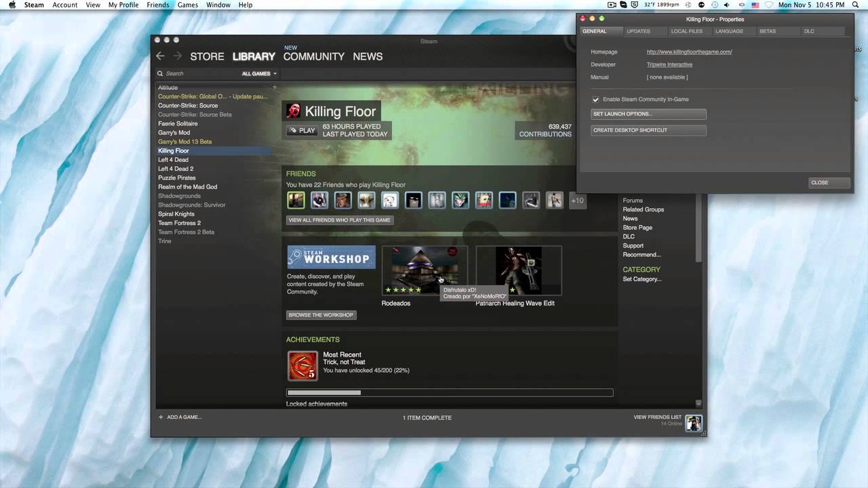The width and height of the screenshot is (868, 488).
Task: Click ADD A GAME at the bottom
Action: coord(180,418)
